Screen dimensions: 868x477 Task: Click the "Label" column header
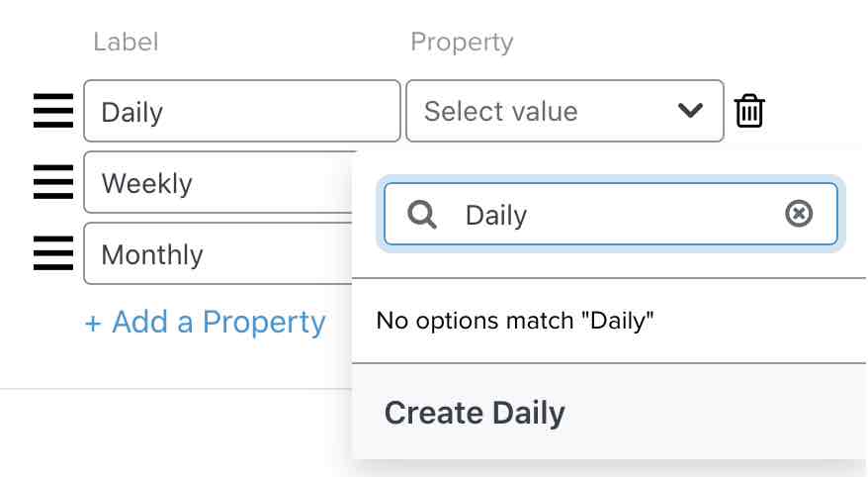(x=126, y=42)
